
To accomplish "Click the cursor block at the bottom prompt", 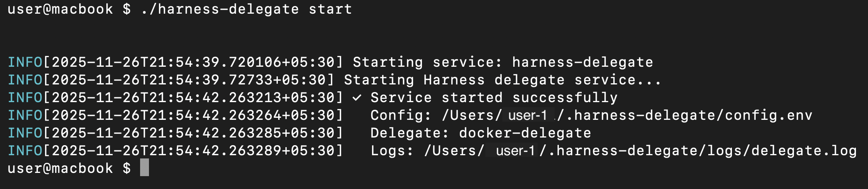I will (145, 168).
